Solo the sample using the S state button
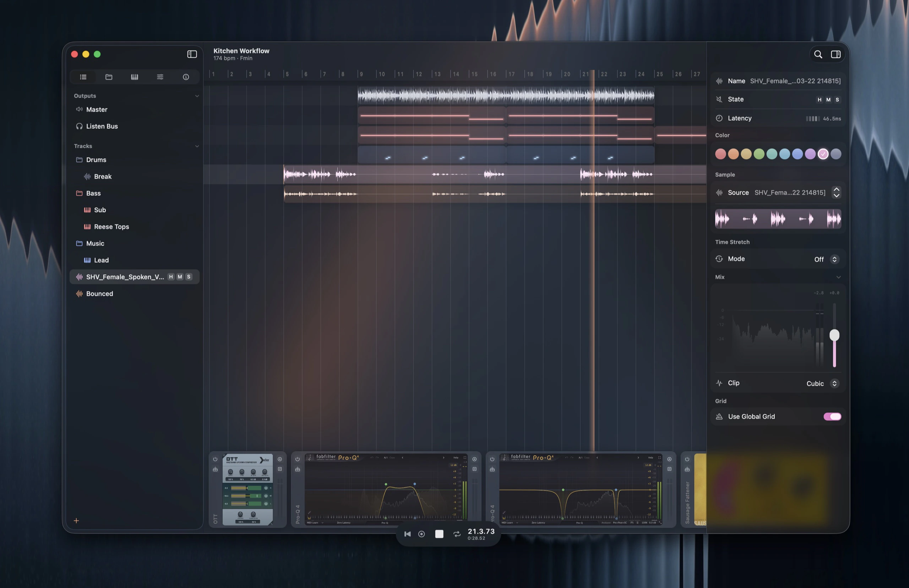The image size is (909, 588). (837, 99)
